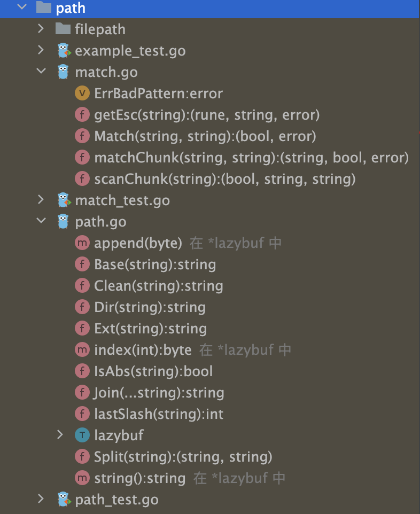Select the Split(string) function entry
Viewport: 420px width, 514px height.
click(183, 457)
